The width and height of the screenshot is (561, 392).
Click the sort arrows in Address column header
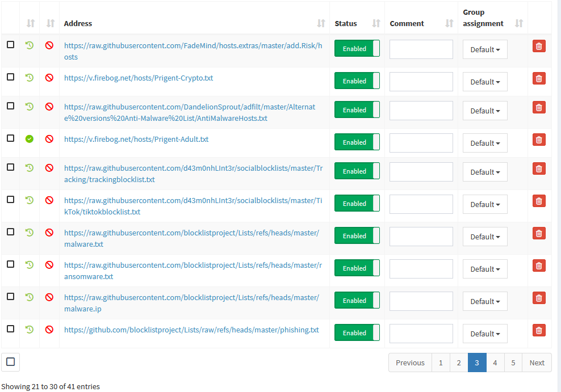321,23
